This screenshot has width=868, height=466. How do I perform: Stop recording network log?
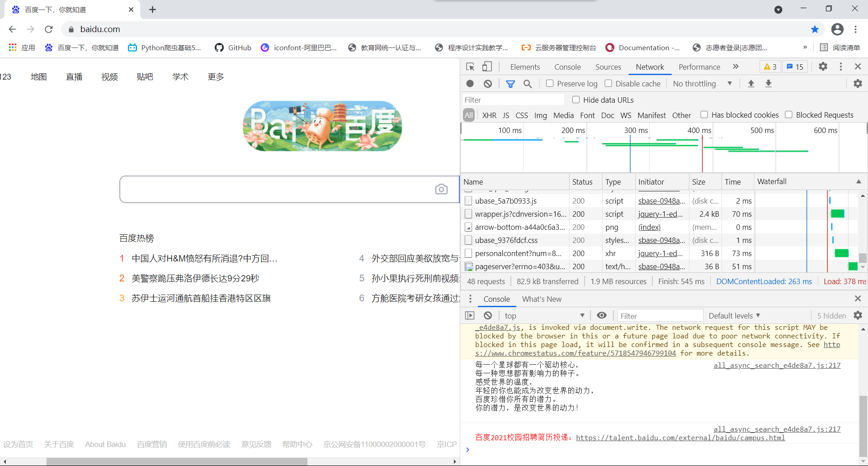pos(470,84)
